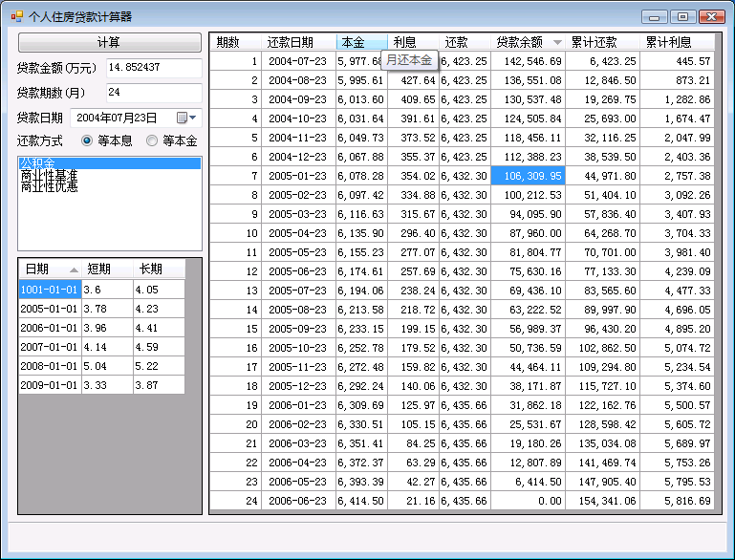This screenshot has height=560, width=735.
Task: Select the 2008-01-01 rate row
Action: pyautogui.click(x=49, y=366)
